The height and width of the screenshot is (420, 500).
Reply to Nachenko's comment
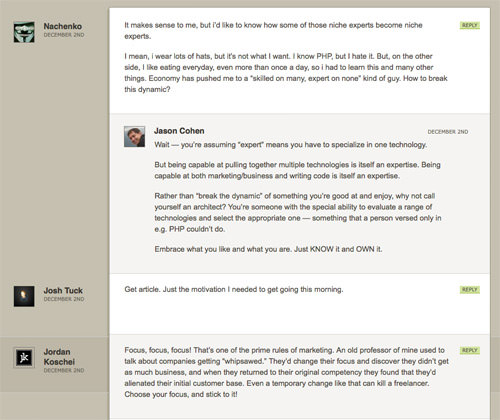tap(470, 25)
